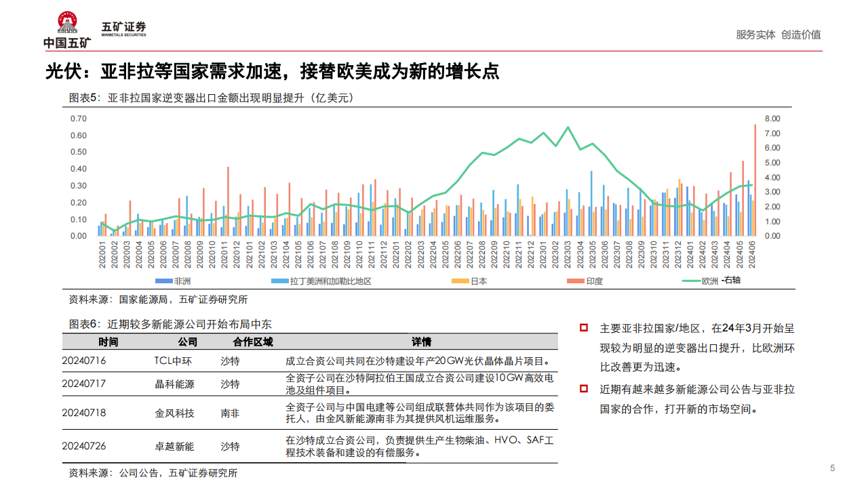Click the 公司 column header
The width and height of the screenshot is (868, 488).
tap(188, 342)
